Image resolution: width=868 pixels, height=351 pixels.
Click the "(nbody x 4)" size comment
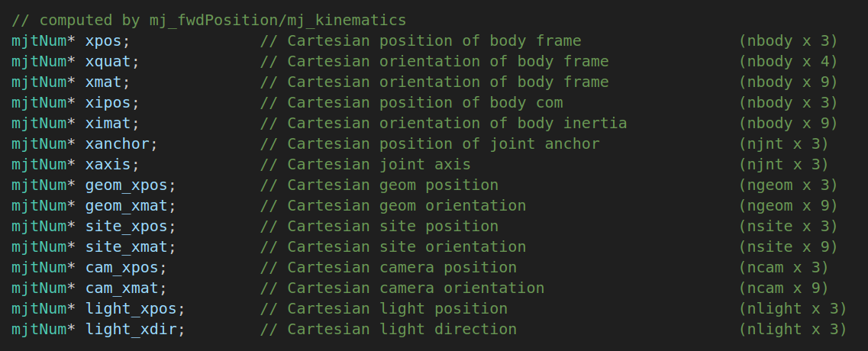coord(788,61)
